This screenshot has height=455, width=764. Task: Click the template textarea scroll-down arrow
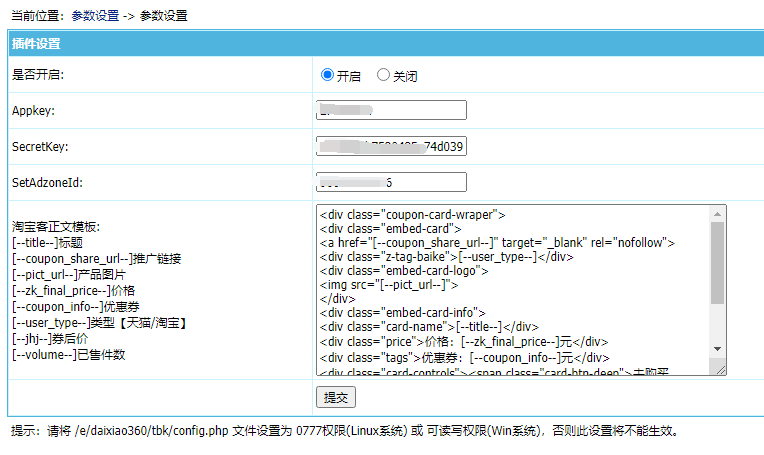(x=717, y=349)
